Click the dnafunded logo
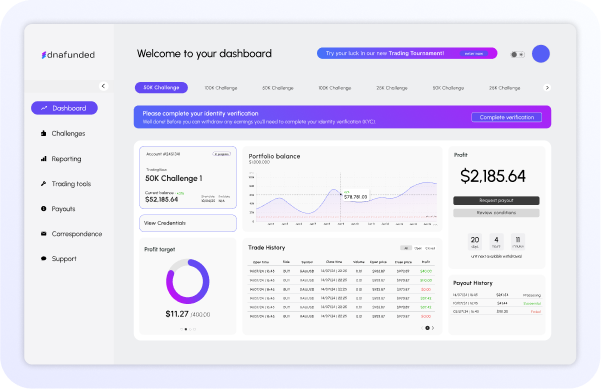 click(x=68, y=55)
